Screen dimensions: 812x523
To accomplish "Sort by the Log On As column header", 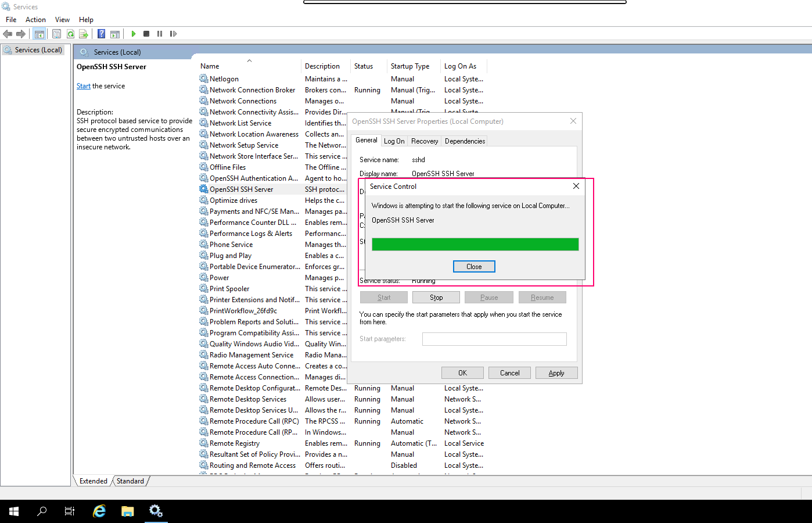I will coord(464,66).
